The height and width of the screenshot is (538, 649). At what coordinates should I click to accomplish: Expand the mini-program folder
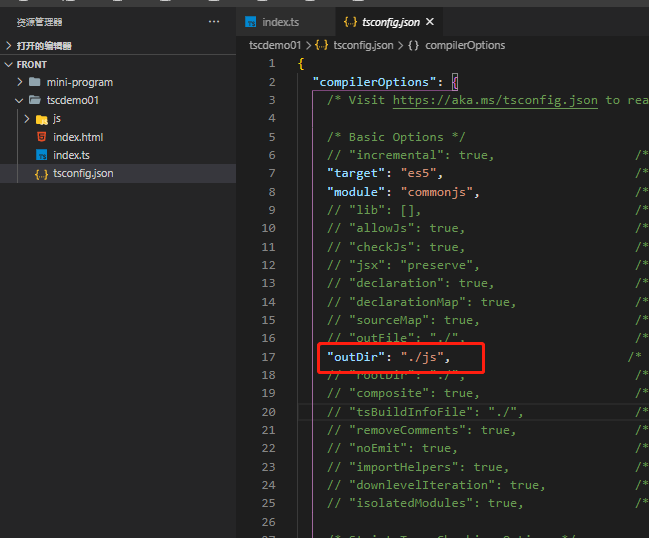[19, 82]
